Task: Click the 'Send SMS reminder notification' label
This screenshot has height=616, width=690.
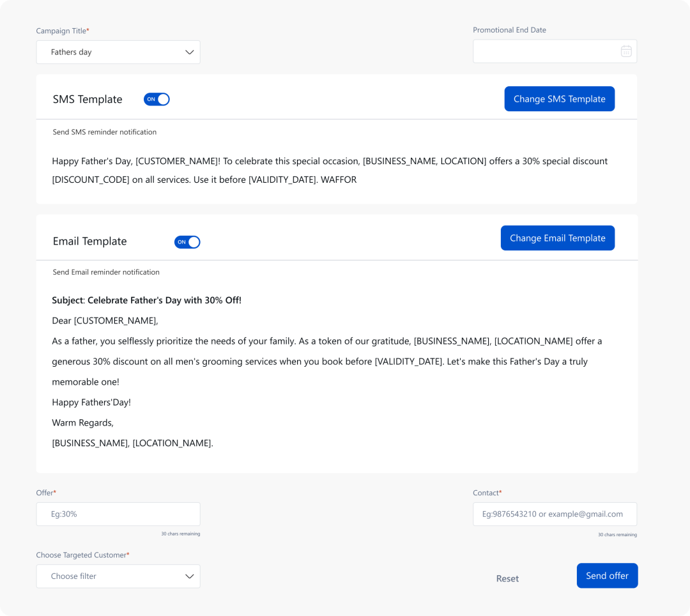Action: [105, 132]
